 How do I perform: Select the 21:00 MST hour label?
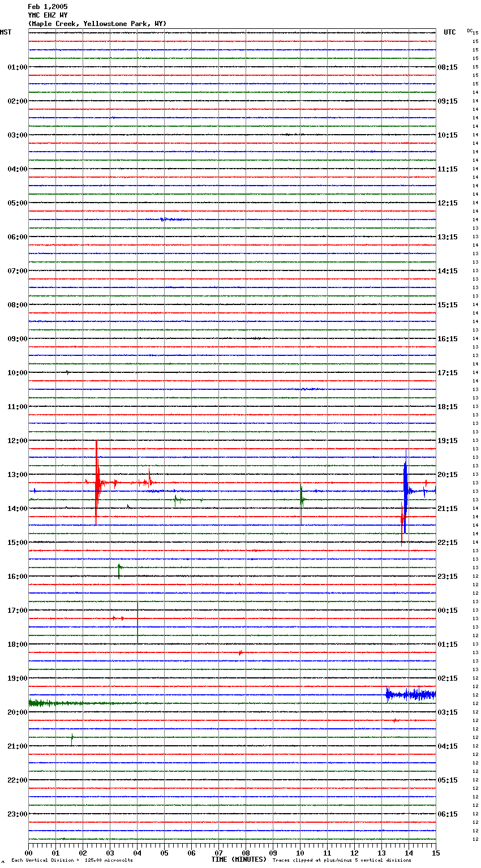(18, 746)
